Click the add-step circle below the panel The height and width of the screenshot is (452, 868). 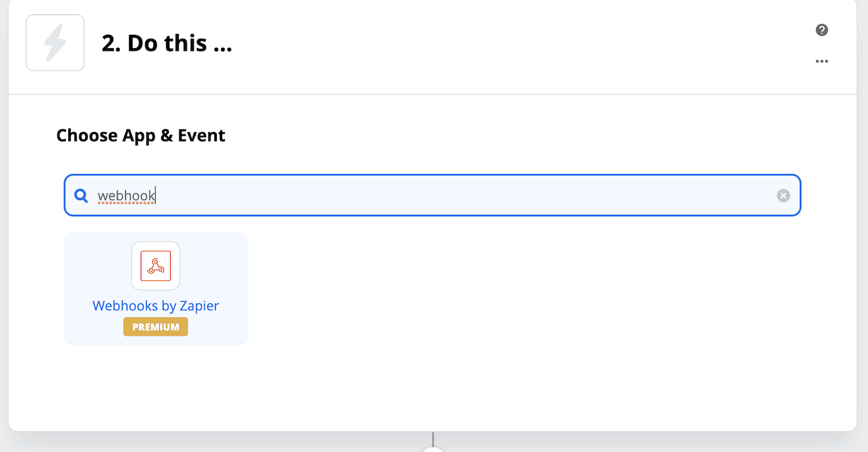[x=433, y=449]
